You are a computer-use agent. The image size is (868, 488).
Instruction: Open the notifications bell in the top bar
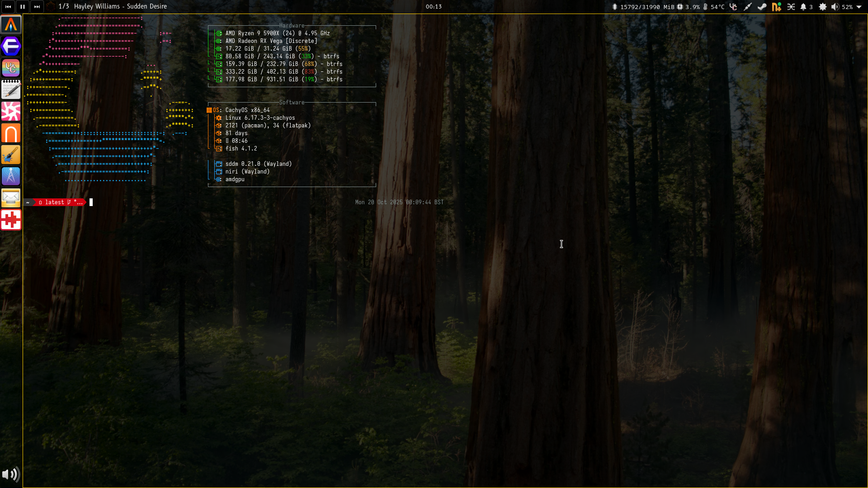803,7
